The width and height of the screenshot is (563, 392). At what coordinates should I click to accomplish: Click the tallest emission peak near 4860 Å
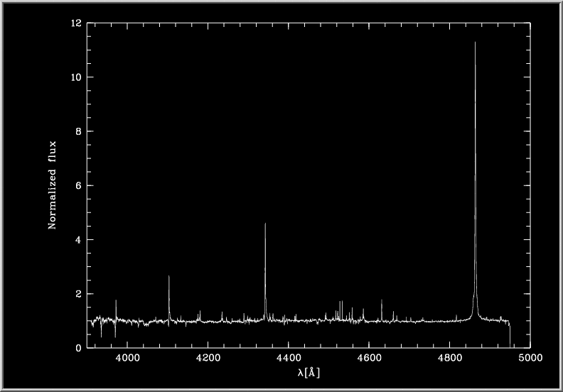(x=475, y=44)
